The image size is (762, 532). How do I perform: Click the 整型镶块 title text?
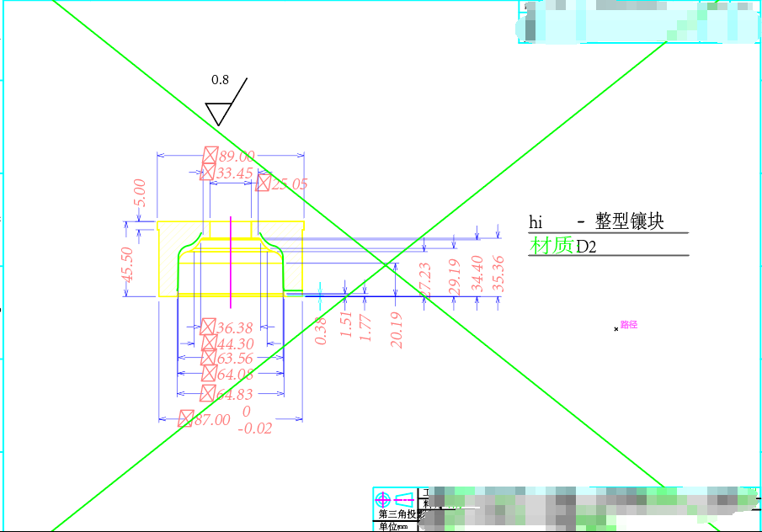pyautogui.click(x=630, y=221)
